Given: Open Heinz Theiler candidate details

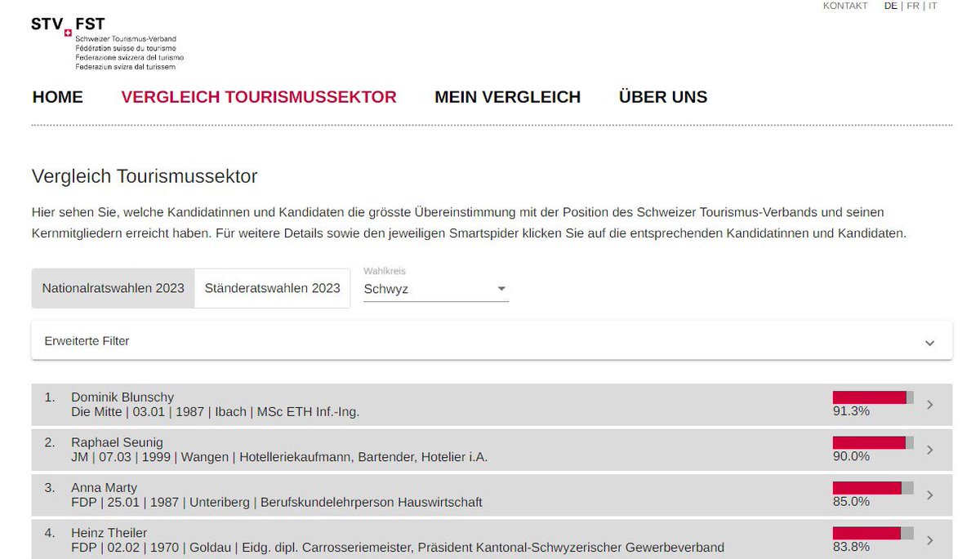Looking at the screenshot, I should [x=492, y=539].
